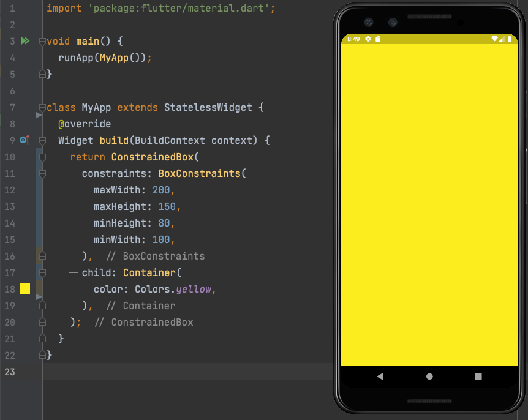Tap the yellow Container area in the emulator

pos(429,204)
